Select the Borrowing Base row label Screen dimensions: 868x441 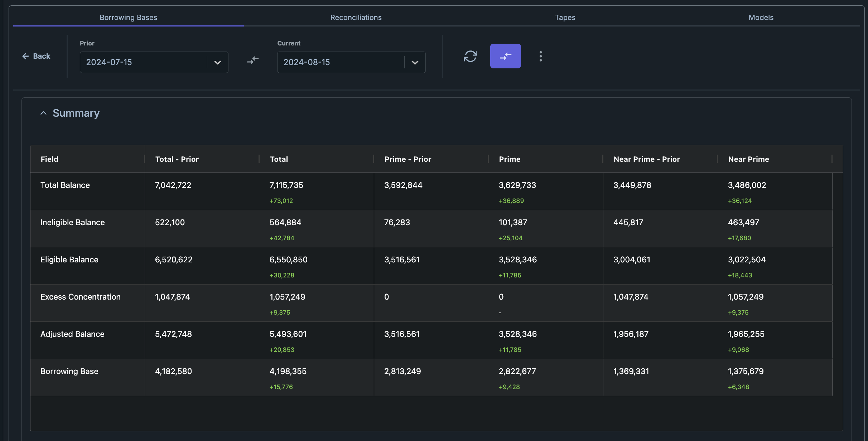(x=69, y=371)
